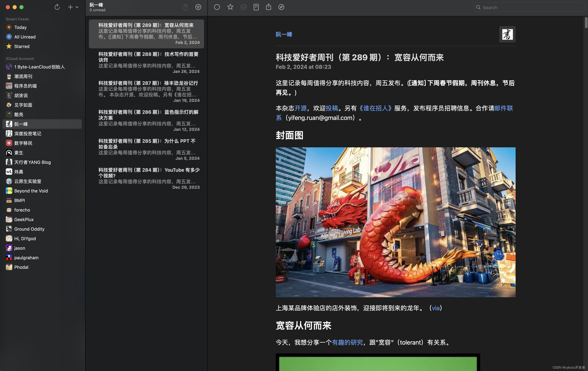The width and height of the screenshot is (588, 371).
Task: Follow the 有趣的研究 link
Action: pos(347,342)
